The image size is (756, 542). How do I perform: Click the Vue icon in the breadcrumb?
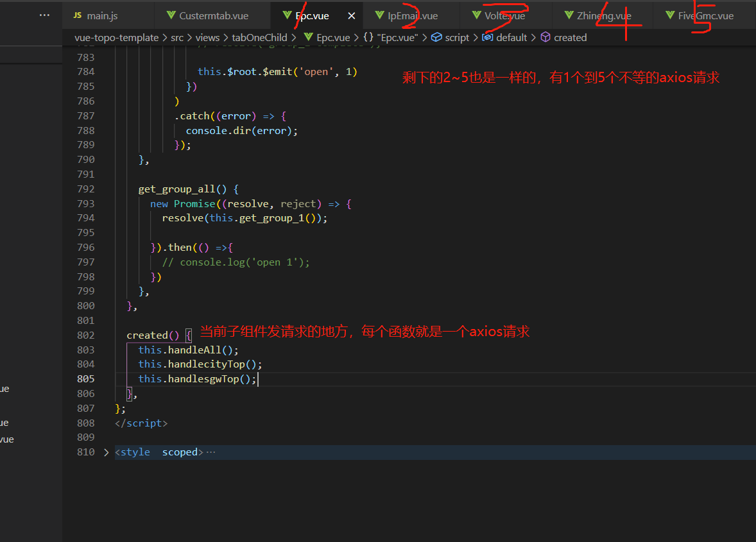pos(309,37)
